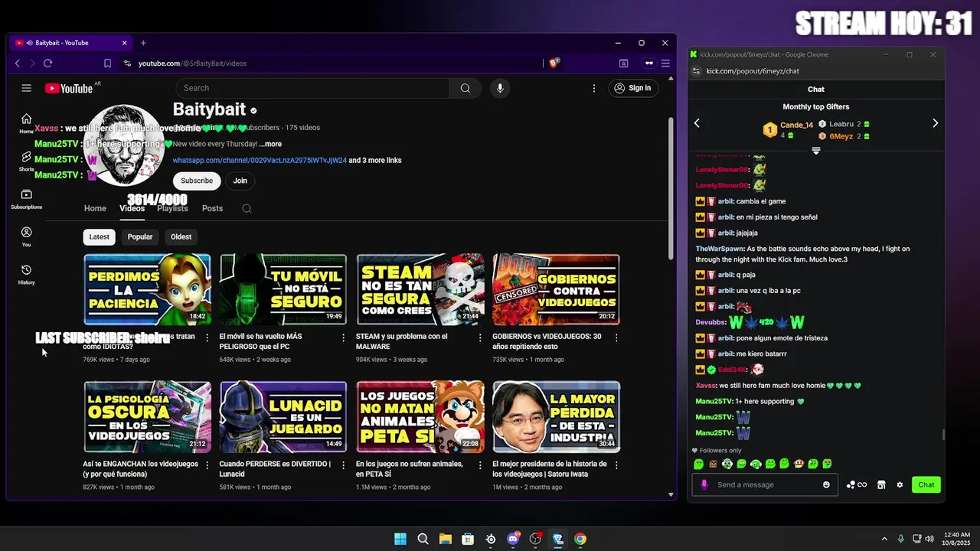Image resolution: width=980 pixels, height=551 pixels.
Task: Send message with the green Chat button
Action: click(x=926, y=484)
